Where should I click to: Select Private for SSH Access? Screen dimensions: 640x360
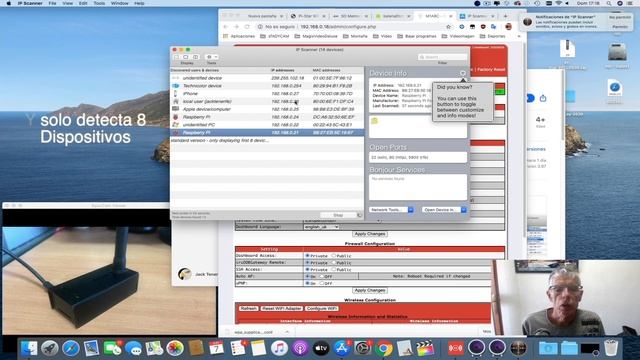tap(307, 269)
